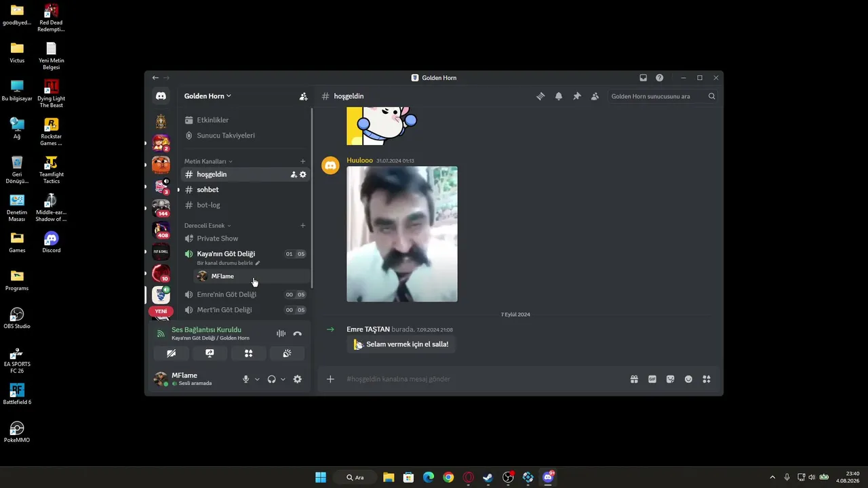Open Sunucu Takviyeleri server boosts
Viewport: 868px width, 488px height.
(245, 136)
